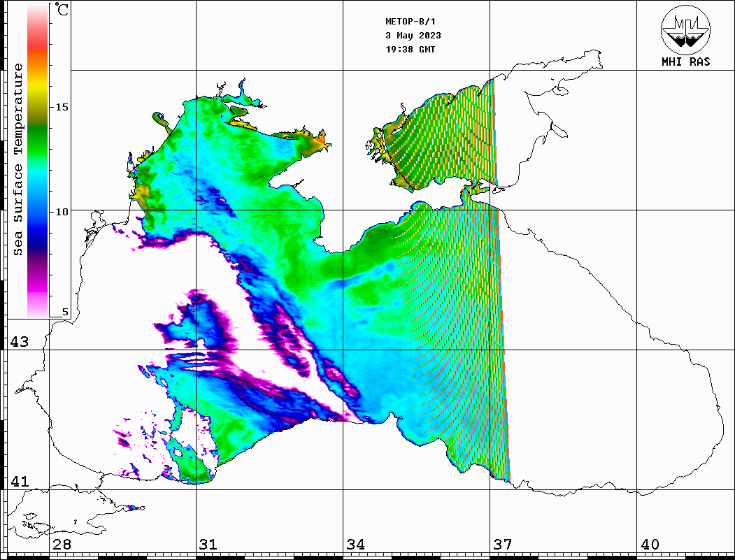Click the MHI RAS logo emblem
The width and height of the screenshot is (735, 560).
(x=685, y=29)
